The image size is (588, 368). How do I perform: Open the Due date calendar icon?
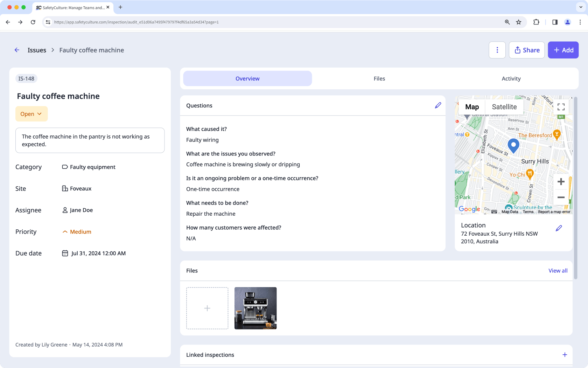65,253
